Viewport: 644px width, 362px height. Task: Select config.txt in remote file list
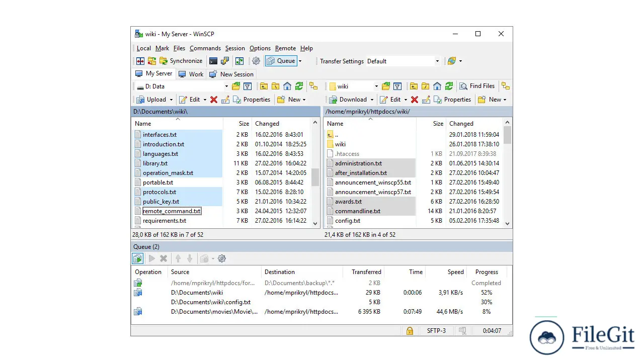pos(348,221)
